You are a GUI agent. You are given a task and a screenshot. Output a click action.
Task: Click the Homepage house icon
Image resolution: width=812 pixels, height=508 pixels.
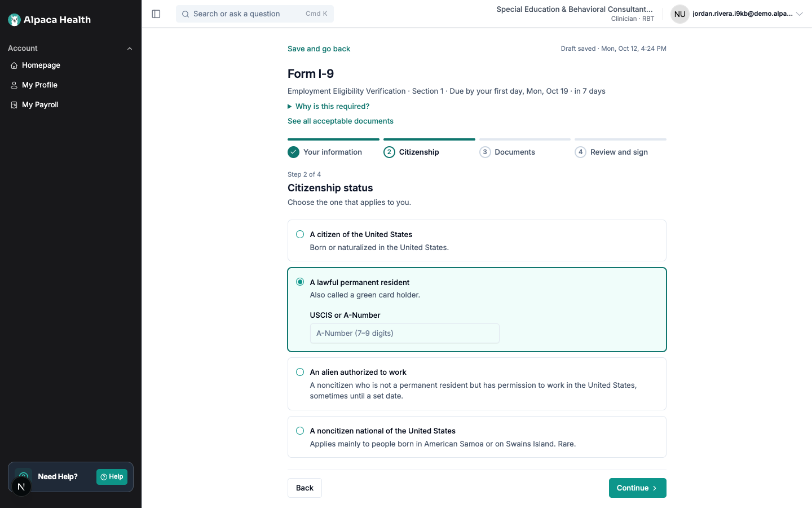coord(14,65)
